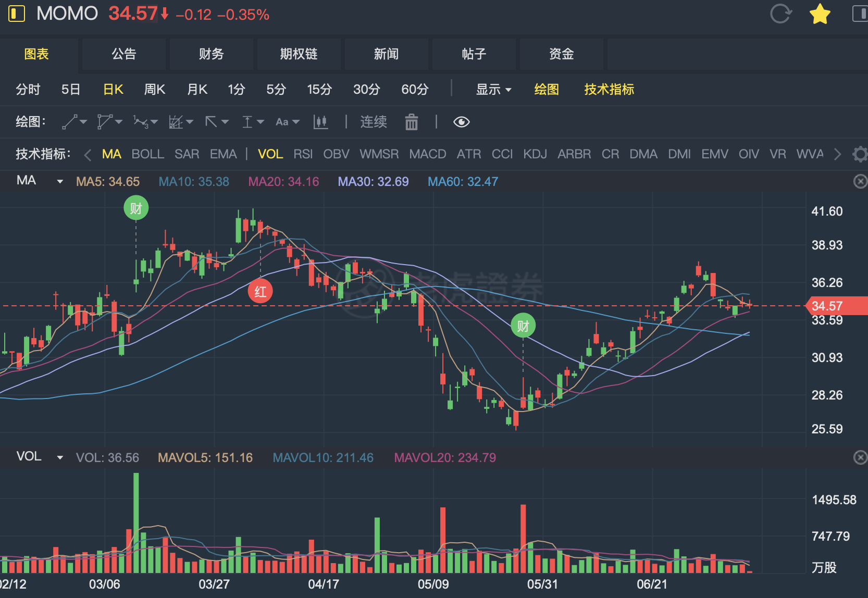Click the trash icon to delete drawings
This screenshot has height=598, width=868.
click(x=412, y=122)
